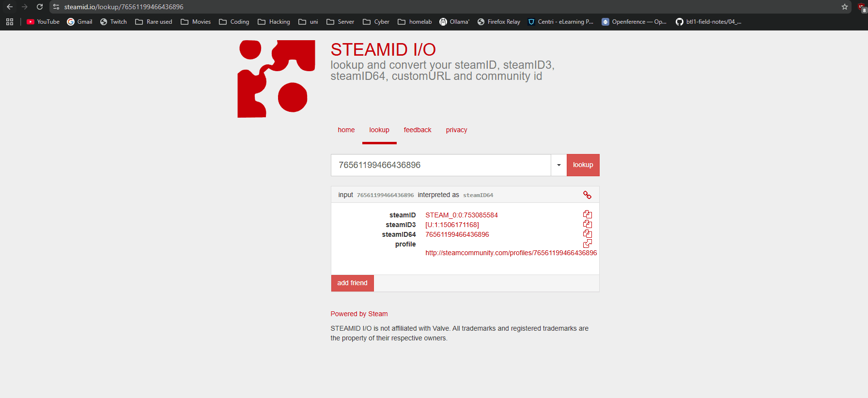This screenshot has width=868, height=398.
Task: Open the Rare used bookmark folder
Action: click(154, 22)
